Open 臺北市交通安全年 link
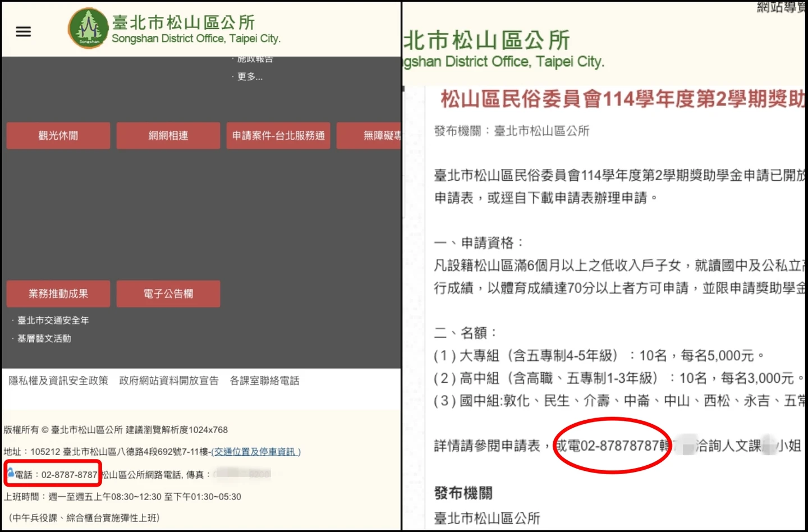808x532 pixels. pos(53,320)
